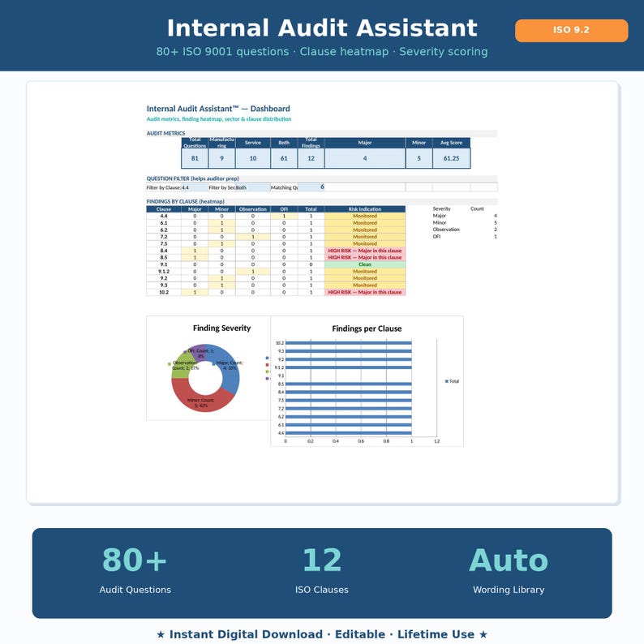Select the Monitored cell for clause 6.2
The height and width of the screenshot is (644, 644).
pos(365,230)
